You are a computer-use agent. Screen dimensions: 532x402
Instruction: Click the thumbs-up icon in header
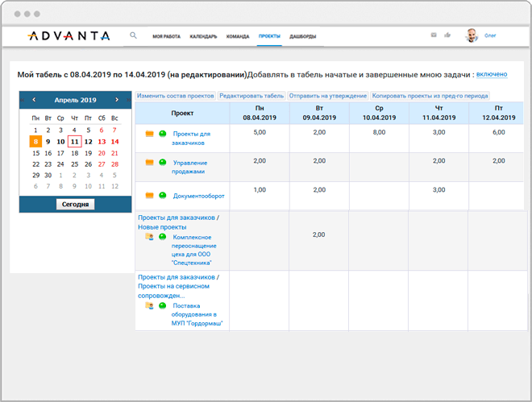click(447, 35)
